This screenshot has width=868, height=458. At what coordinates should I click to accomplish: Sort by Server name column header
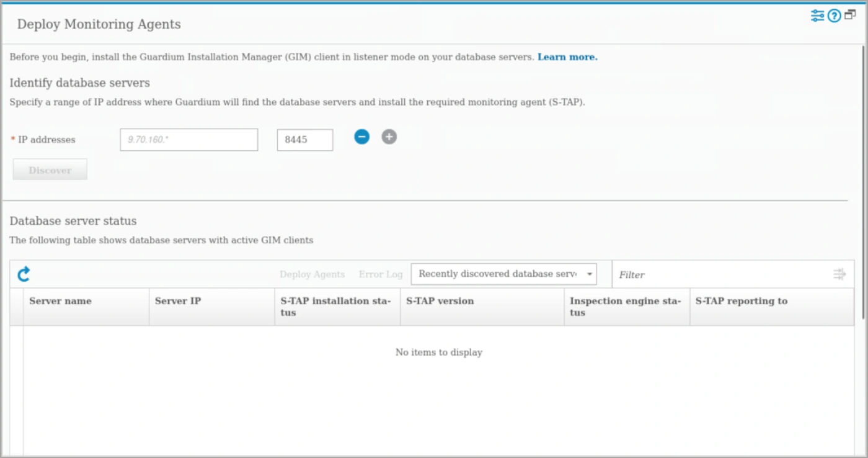[x=86, y=307]
